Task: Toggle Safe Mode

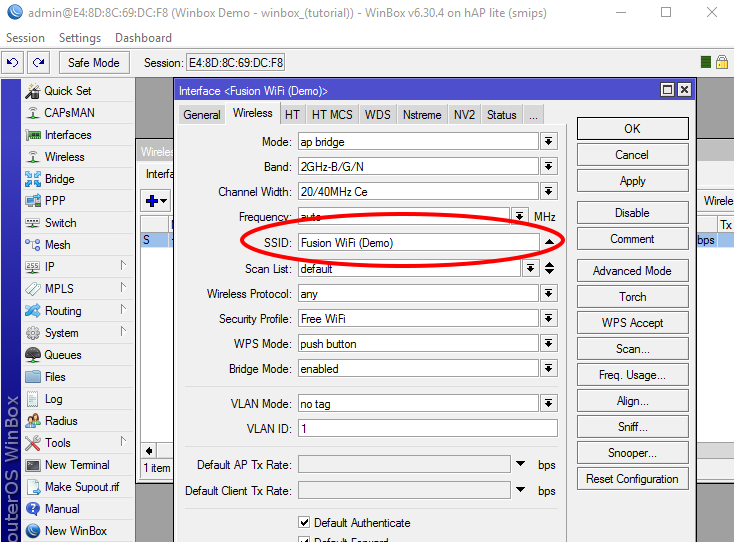Action: click(94, 63)
